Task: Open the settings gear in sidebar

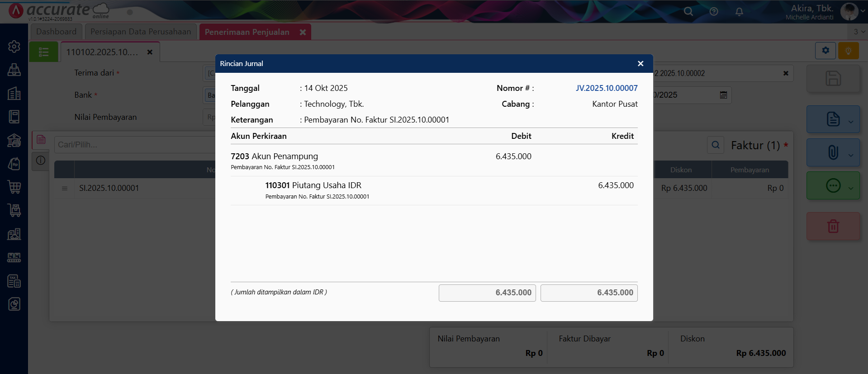Action: coord(14,47)
